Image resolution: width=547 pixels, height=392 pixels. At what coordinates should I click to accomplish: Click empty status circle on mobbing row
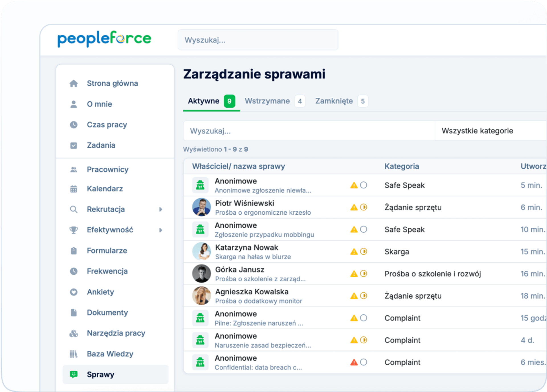coord(364,229)
